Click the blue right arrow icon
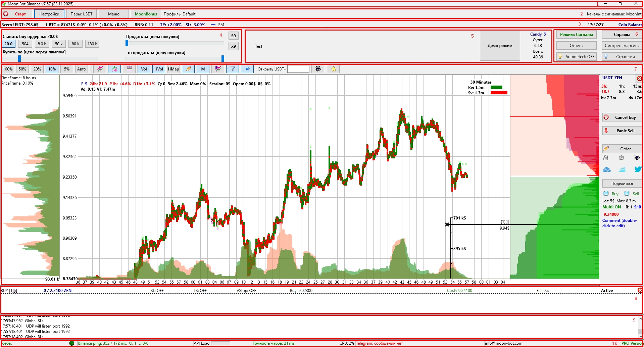The image size is (644, 348). click(x=247, y=69)
